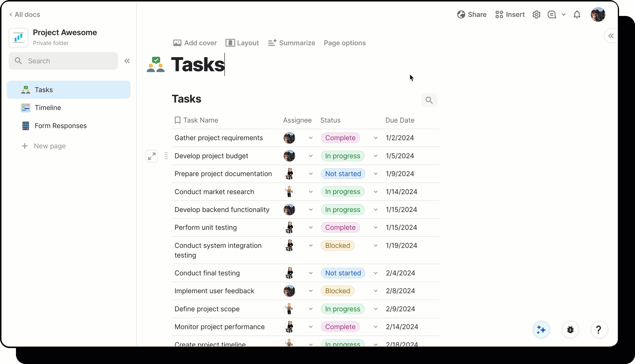Viewport: 635px width, 364px height.
Task: Open the Page options menu
Action: click(x=345, y=43)
